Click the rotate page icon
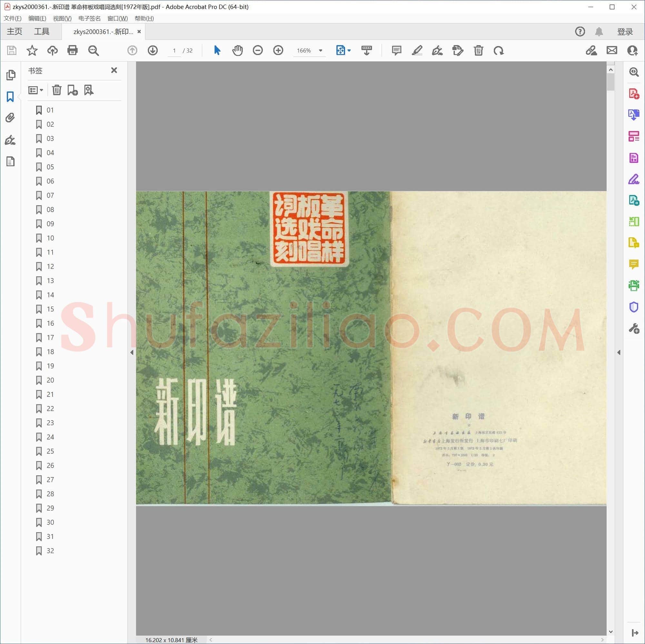Image resolution: width=645 pixels, height=644 pixels. tap(499, 50)
